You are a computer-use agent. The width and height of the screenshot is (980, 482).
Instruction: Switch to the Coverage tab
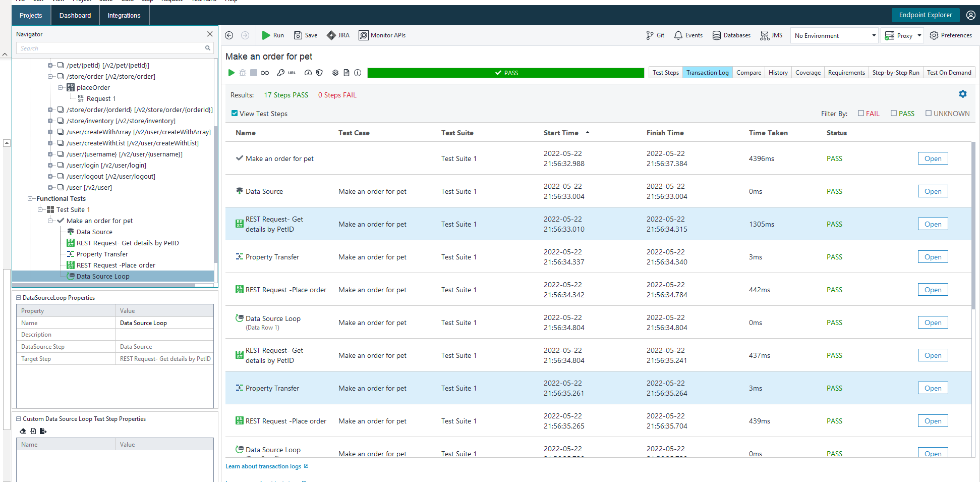[808, 73]
